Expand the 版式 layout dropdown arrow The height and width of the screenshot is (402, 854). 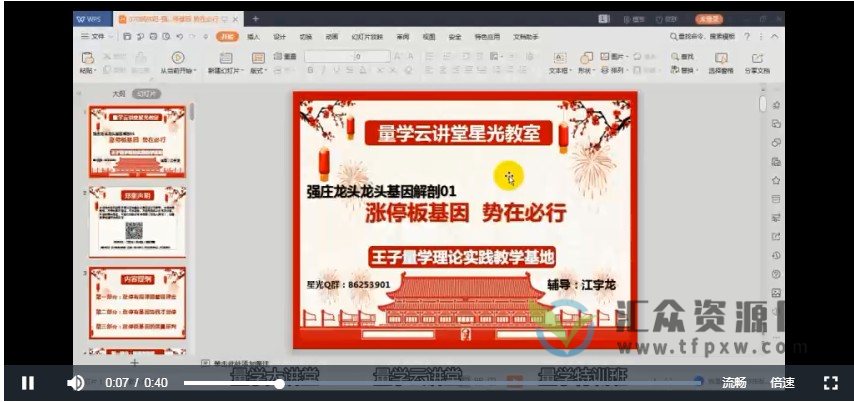(266, 71)
